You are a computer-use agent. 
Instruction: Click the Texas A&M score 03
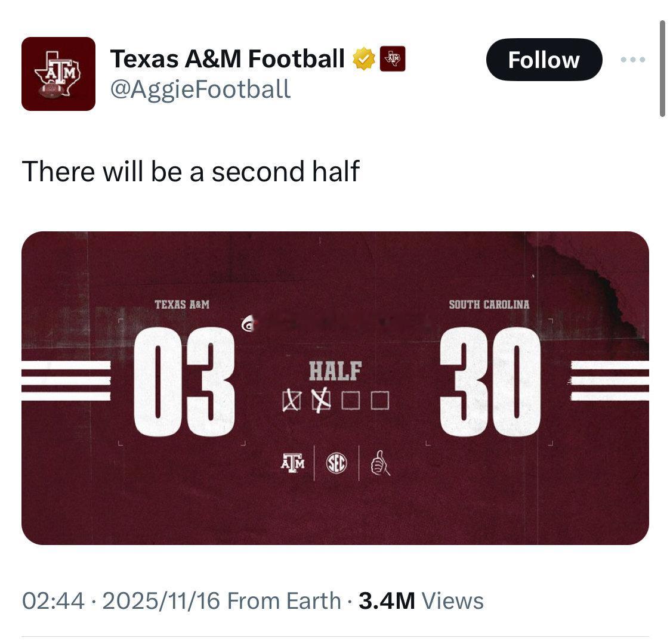(184, 382)
